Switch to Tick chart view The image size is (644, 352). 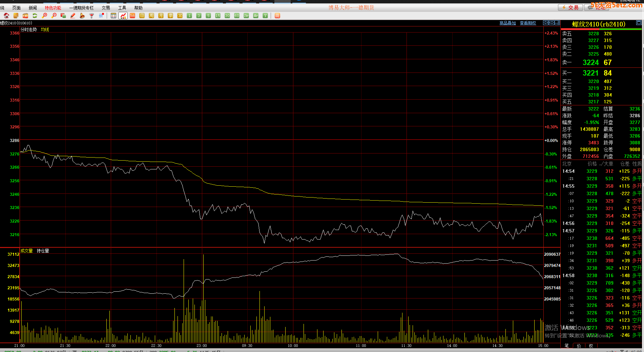coord(132,16)
